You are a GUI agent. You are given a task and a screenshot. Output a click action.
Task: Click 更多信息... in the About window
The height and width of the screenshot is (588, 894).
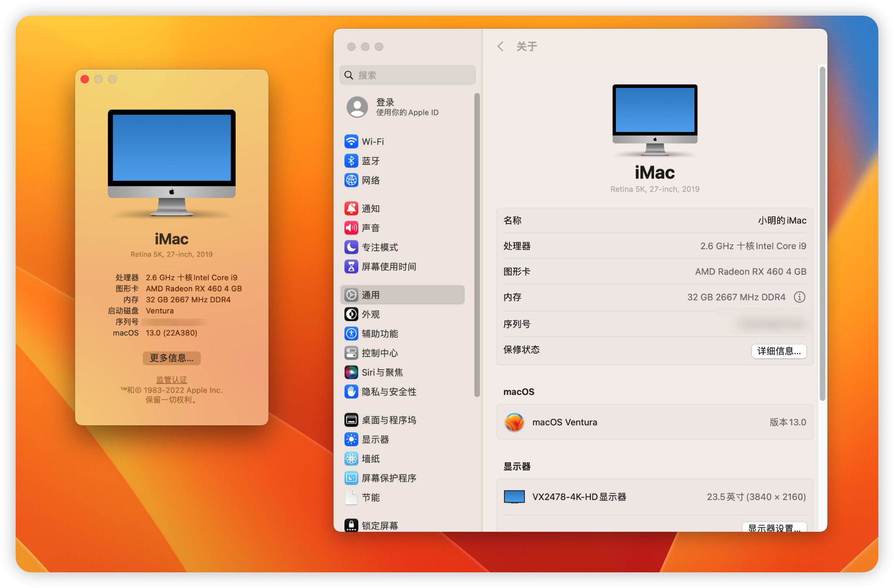[172, 358]
